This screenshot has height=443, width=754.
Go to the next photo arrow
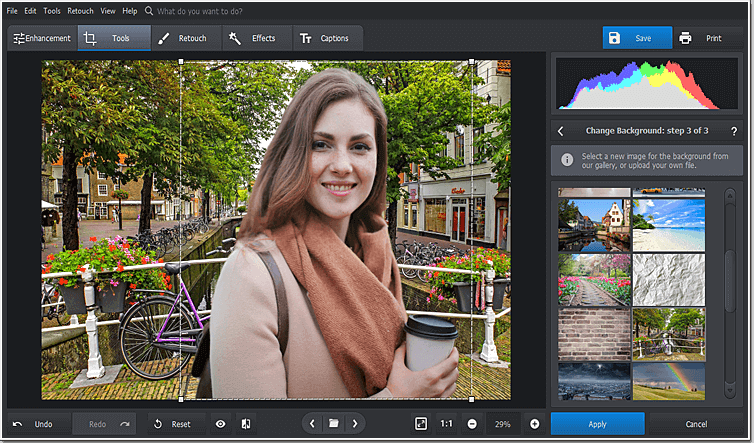coord(355,424)
